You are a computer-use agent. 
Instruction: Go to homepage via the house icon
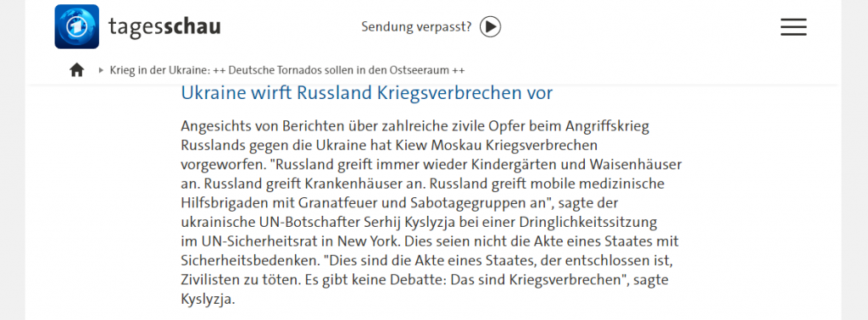click(x=77, y=70)
